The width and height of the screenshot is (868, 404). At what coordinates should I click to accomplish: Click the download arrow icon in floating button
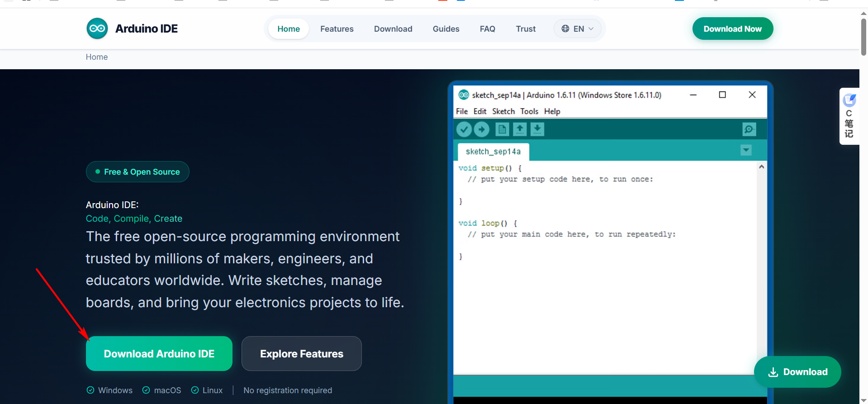(x=773, y=372)
